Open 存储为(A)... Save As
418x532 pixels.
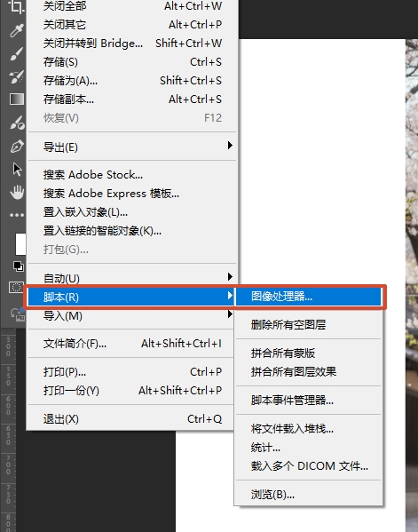(x=132, y=81)
